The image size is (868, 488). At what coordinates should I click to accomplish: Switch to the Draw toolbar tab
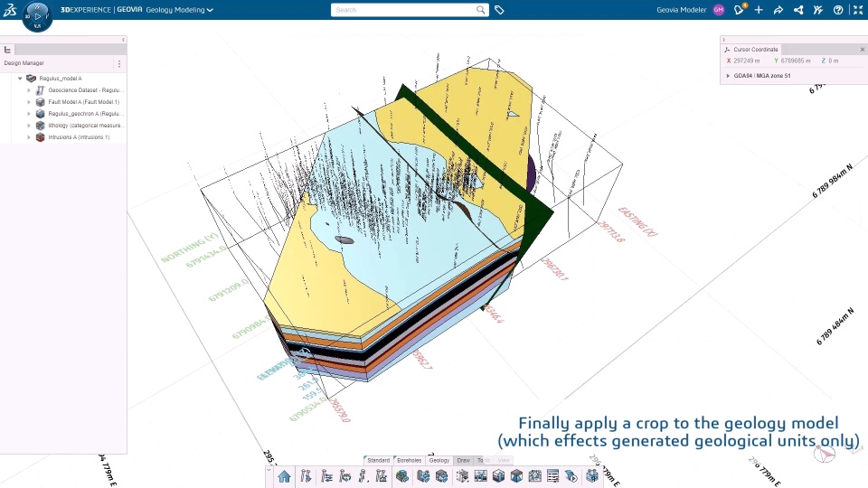click(463, 460)
